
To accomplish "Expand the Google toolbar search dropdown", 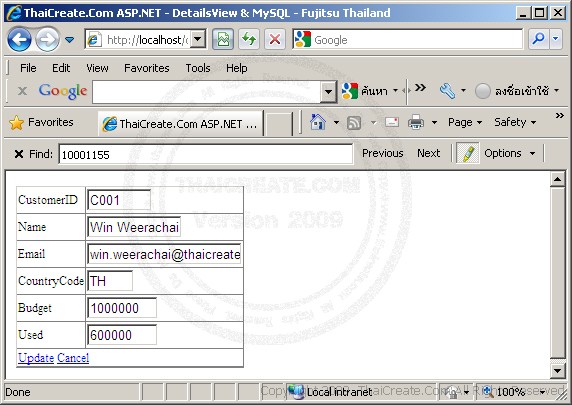I will 328,92.
